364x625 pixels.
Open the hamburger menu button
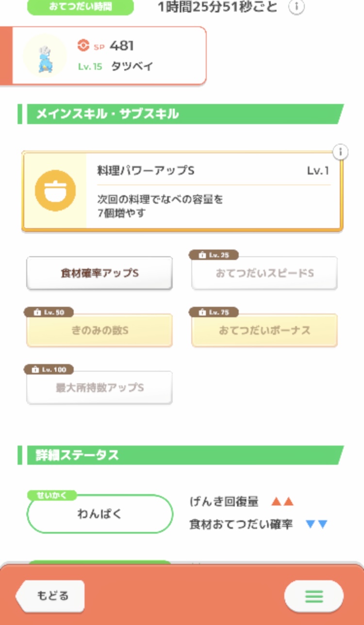314,595
